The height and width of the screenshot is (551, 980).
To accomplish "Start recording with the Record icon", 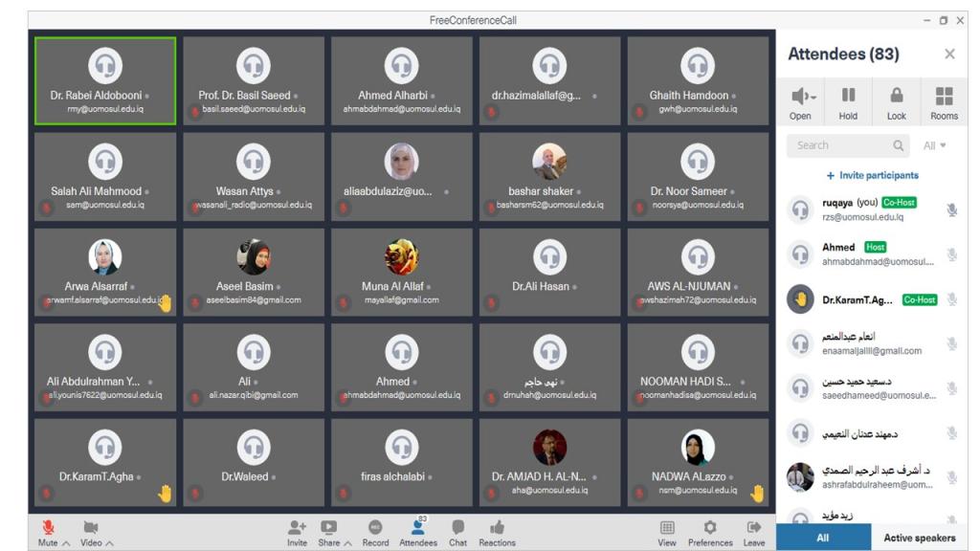I will (375, 528).
